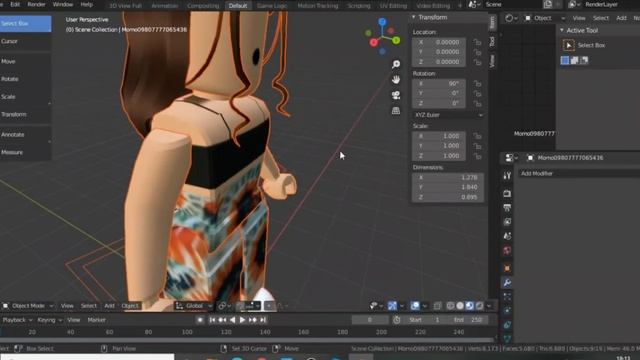Toggle the Location Y lock

coord(477,52)
